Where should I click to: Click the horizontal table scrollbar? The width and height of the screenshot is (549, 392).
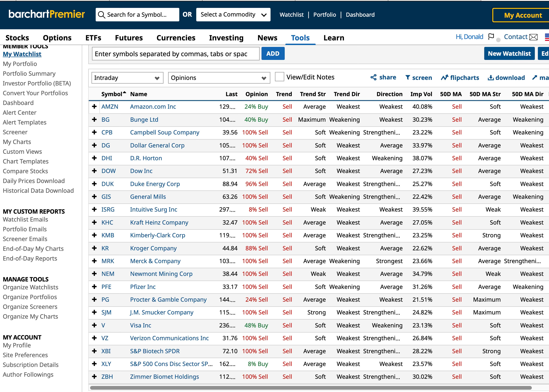pyautogui.click(x=311, y=388)
